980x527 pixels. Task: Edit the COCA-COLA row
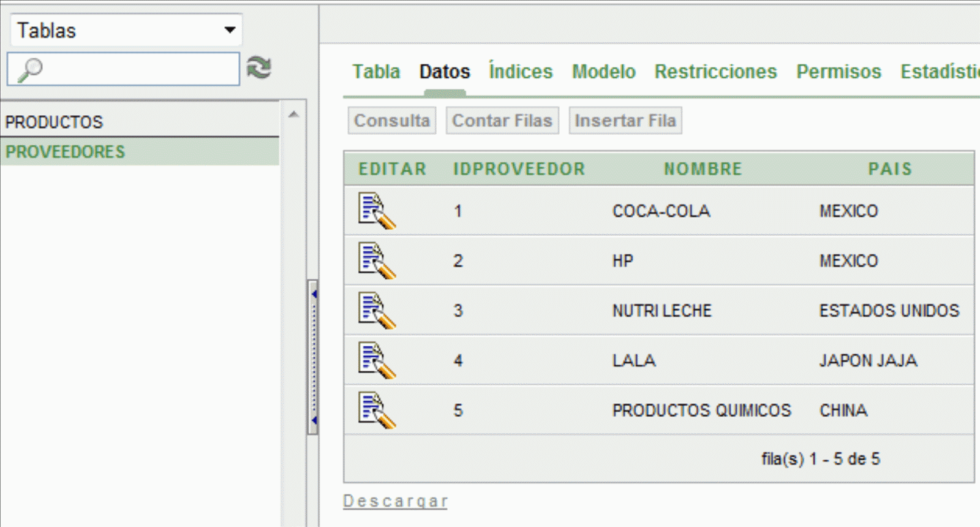click(377, 211)
